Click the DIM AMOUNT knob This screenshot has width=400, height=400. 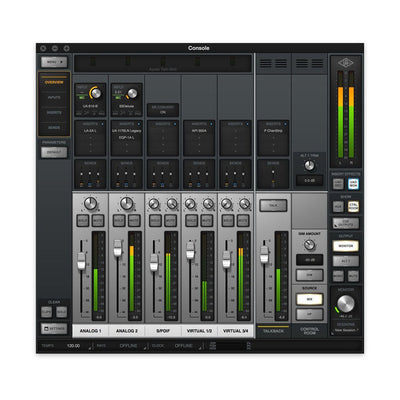coord(310,245)
